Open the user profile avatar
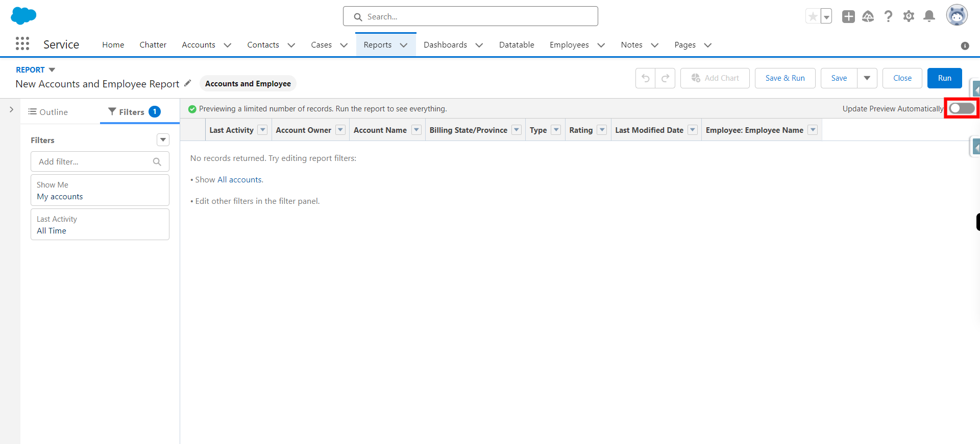 [x=957, y=15]
